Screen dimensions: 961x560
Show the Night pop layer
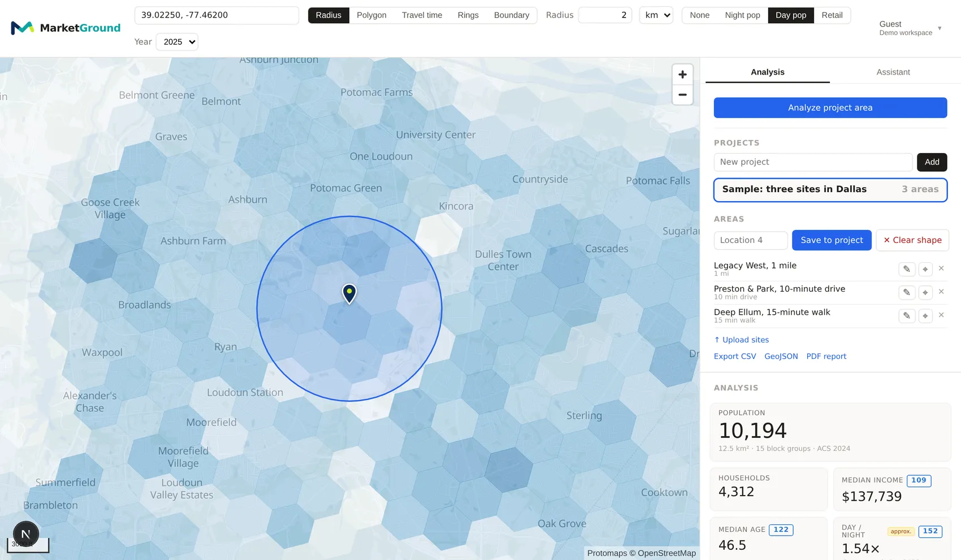tap(743, 15)
